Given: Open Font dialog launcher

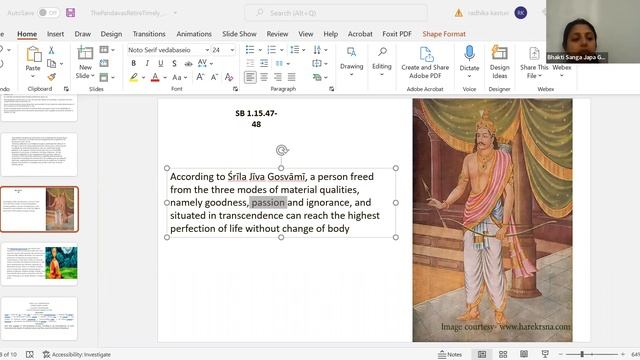Looking at the screenshot, I should point(236,89).
